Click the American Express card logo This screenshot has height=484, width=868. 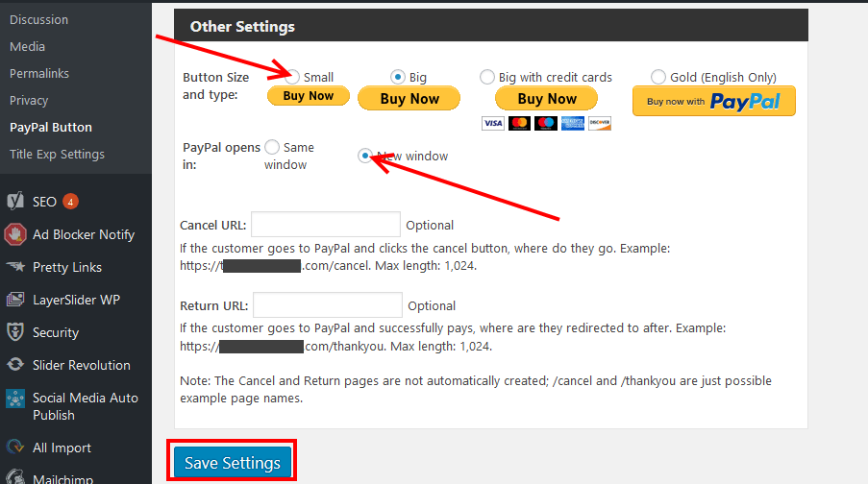[572, 123]
